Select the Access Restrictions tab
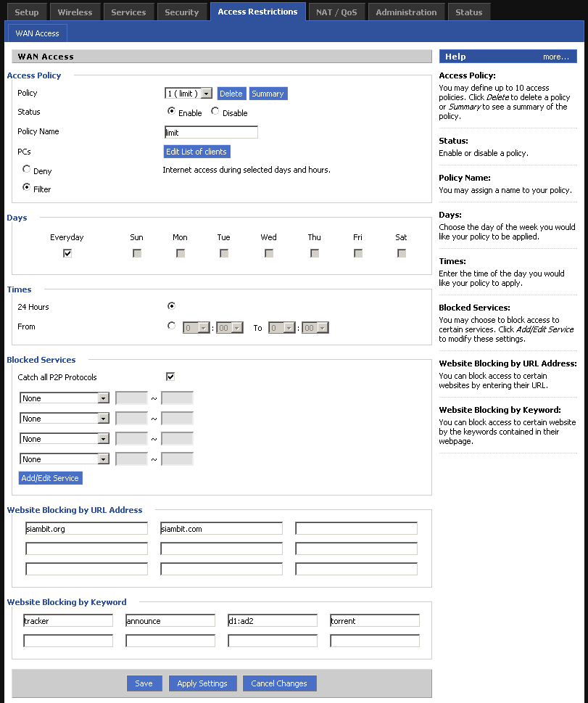The image size is (588, 703). pyautogui.click(x=257, y=12)
